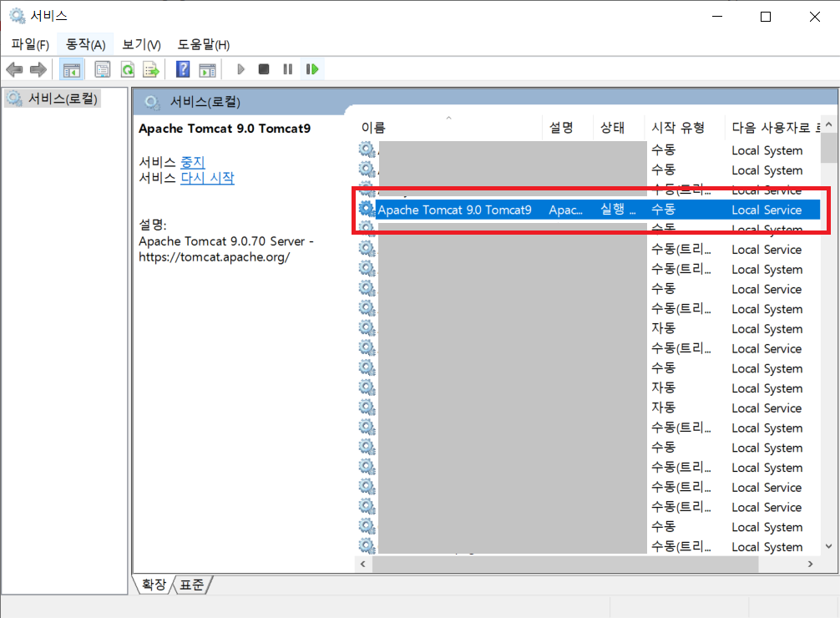Click the left arrow of horizontal scrollbar

click(363, 564)
